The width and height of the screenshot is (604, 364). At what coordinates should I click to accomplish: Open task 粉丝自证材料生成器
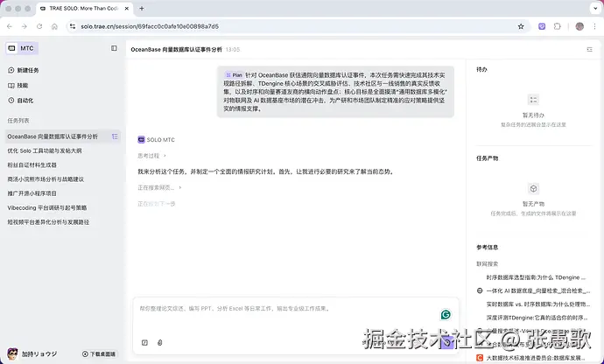pyautogui.click(x=32, y=164)
